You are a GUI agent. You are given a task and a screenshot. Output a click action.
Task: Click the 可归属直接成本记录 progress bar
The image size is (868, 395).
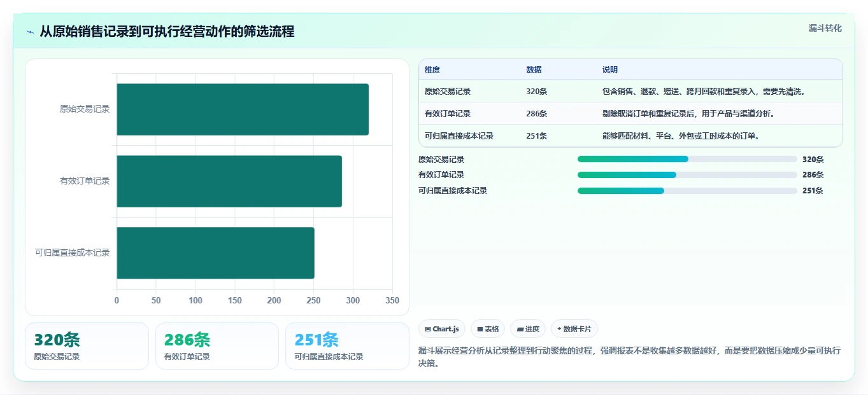coord(687,191)
